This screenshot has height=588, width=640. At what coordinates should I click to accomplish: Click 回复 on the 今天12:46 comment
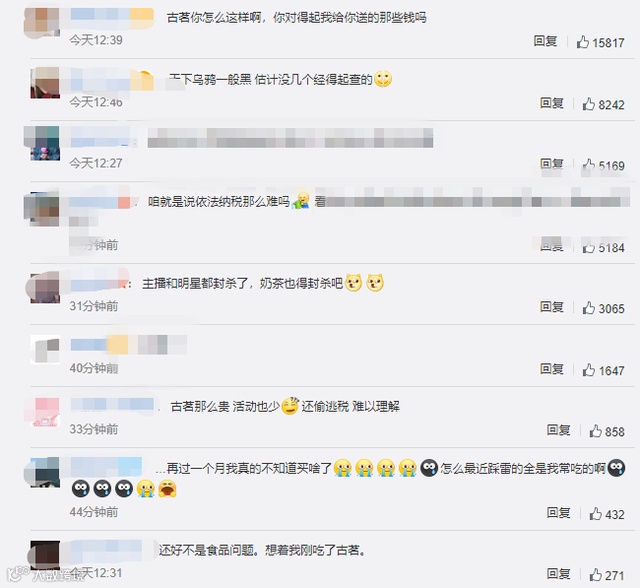552,103
